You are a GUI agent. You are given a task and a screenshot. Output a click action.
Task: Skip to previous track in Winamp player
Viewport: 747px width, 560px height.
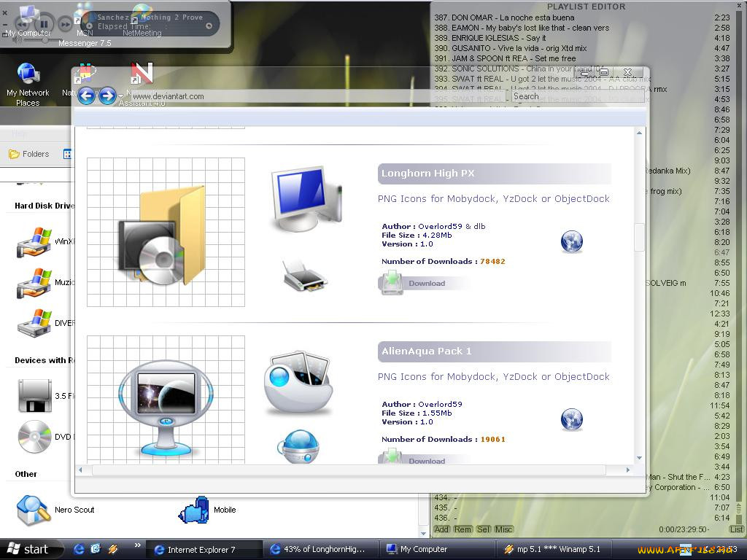21,23
